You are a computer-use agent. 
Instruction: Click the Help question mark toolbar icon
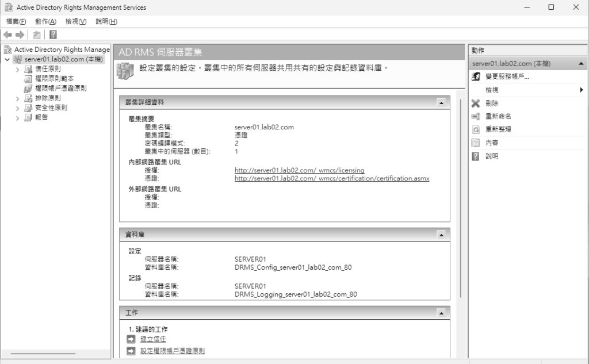pyautogui.click(x=53, y=35)
